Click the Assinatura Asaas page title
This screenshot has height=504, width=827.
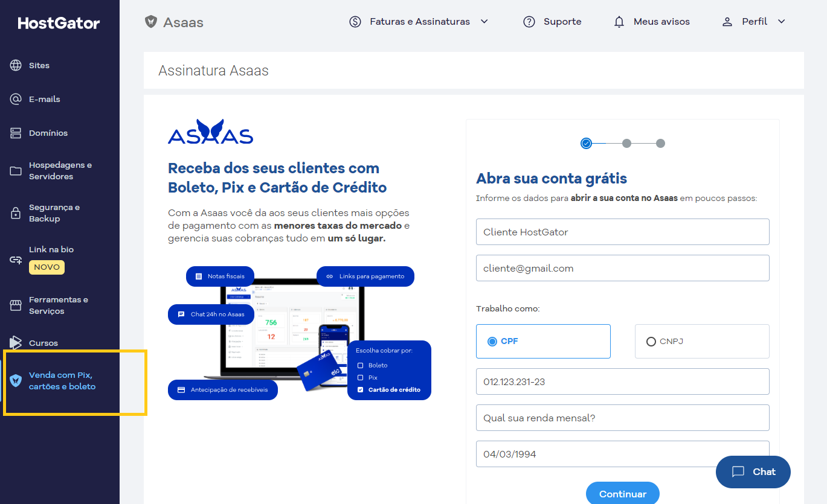[x=213, y=71]
